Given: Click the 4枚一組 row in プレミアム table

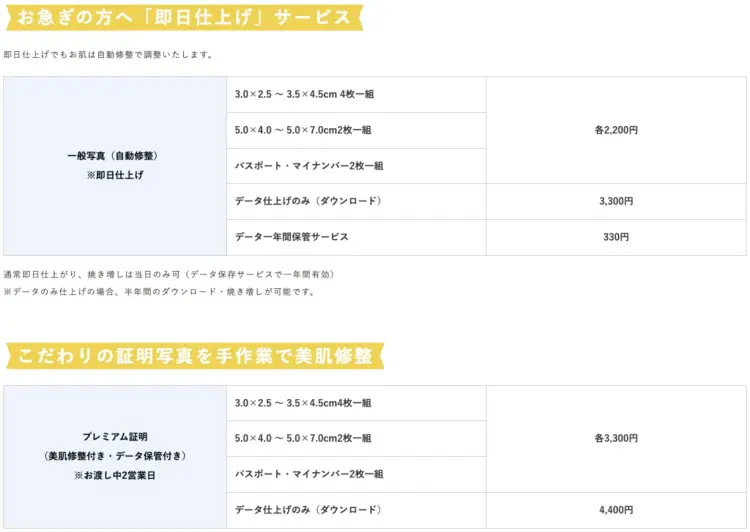Looking at the screenshot, I should click(303, 403).
